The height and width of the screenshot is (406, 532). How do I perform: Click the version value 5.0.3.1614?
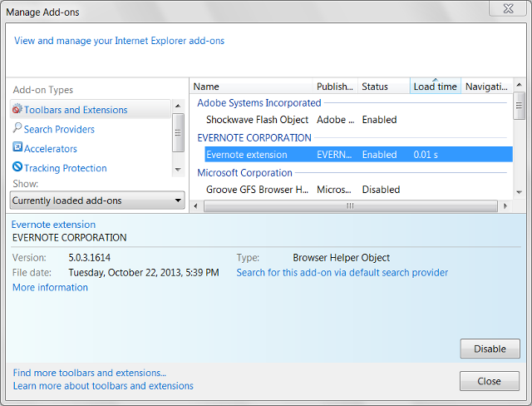pyautogui.click(x=90, y=258)
